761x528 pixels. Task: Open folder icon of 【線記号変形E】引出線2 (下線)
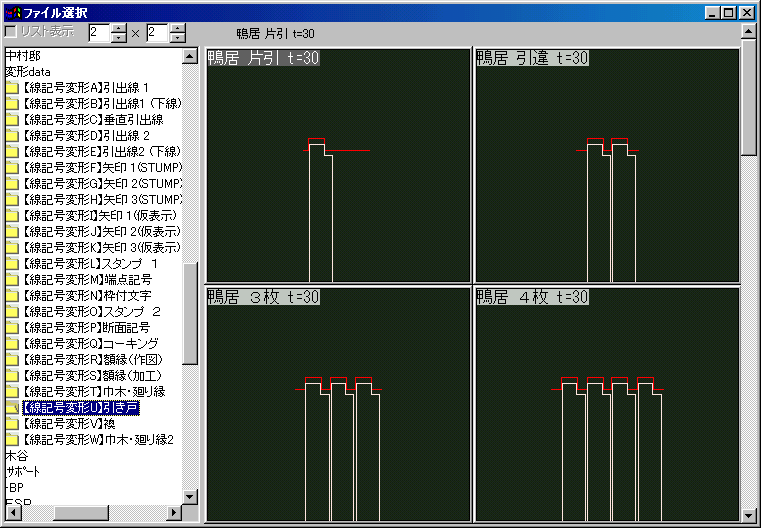(12, 152)
